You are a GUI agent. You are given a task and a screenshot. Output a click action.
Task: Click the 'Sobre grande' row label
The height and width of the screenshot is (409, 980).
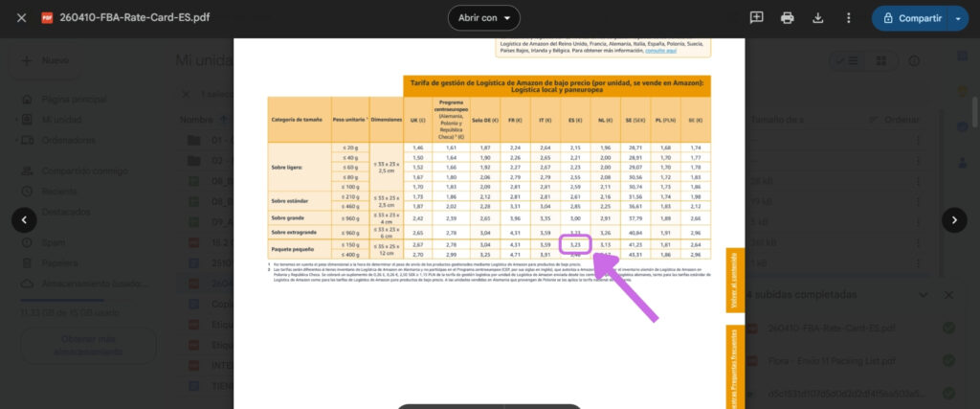(300, 218)
